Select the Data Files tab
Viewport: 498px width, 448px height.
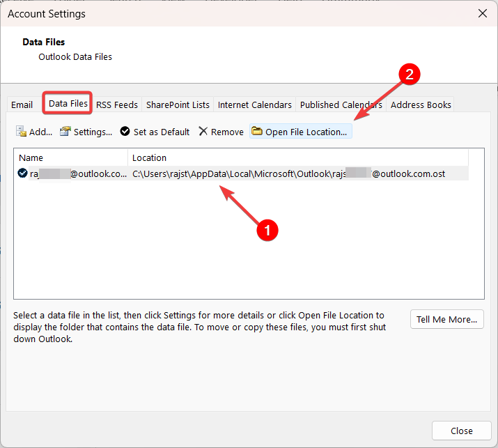(68, 103)
